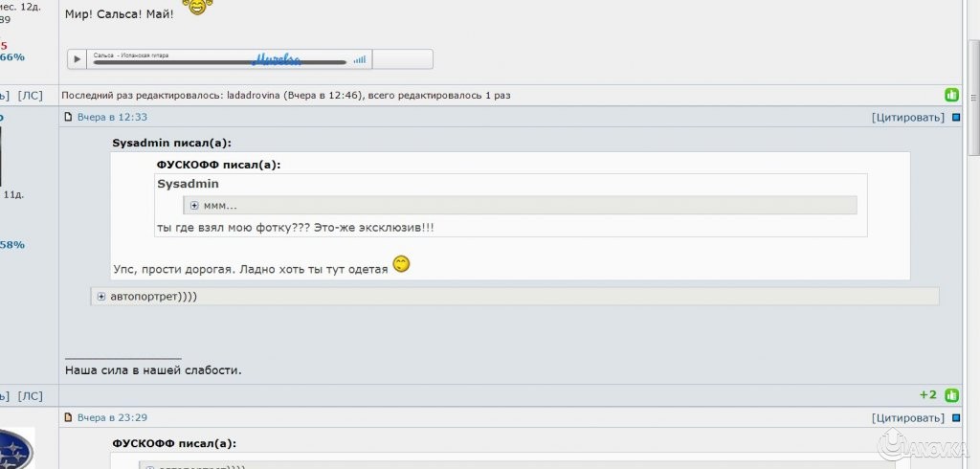Image resolution: width=980 pixels, height=469 pixels.
Task: Quote the post from Вчера в 23:29
Action: coord(908,417)
